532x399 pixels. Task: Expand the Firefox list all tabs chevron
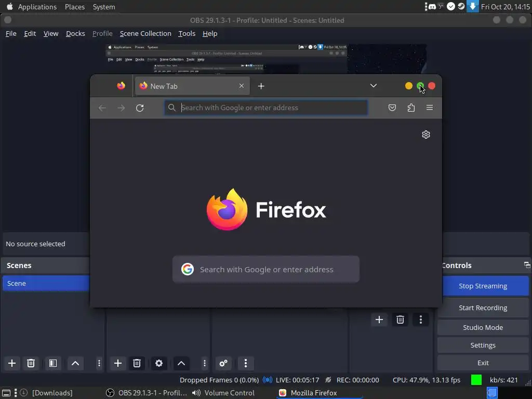(374, 86)
